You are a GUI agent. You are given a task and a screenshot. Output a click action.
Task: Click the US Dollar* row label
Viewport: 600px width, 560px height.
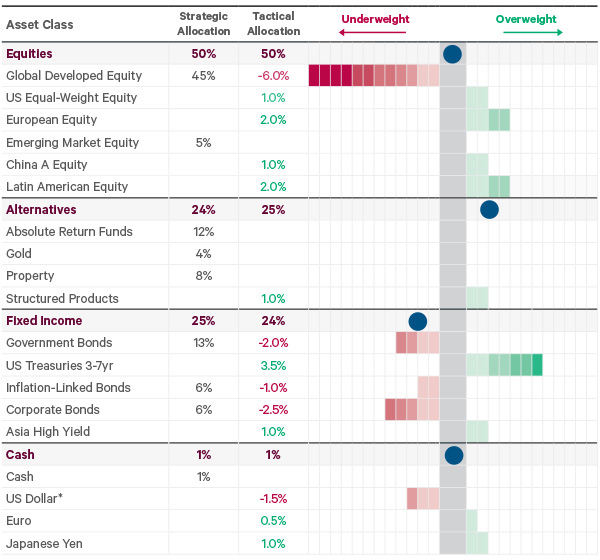[35, 499]
